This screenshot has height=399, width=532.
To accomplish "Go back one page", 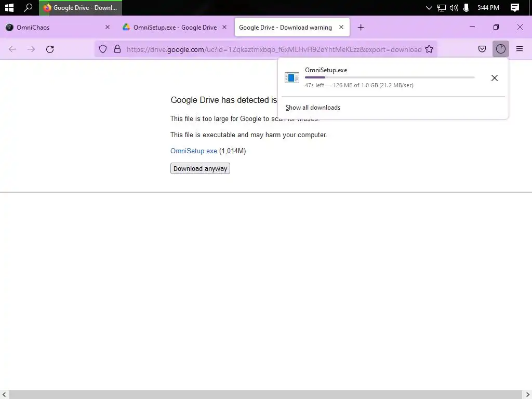I will point(12,49).
